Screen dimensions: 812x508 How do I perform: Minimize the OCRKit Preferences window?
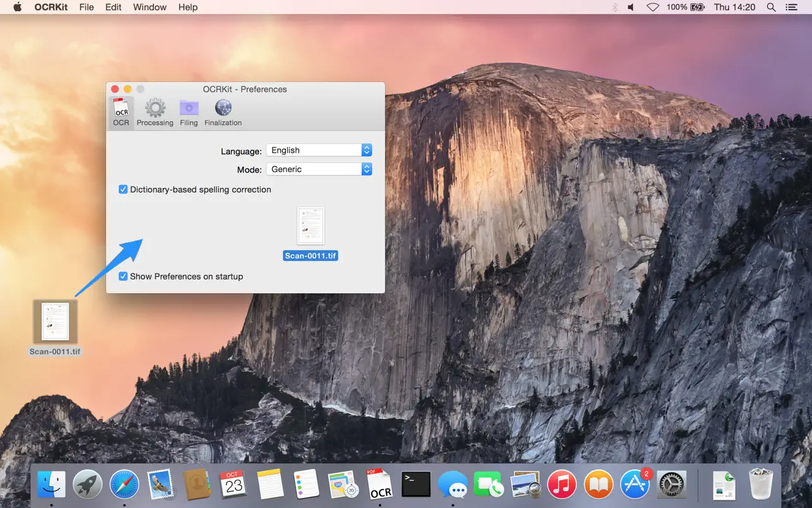[128, 89]
